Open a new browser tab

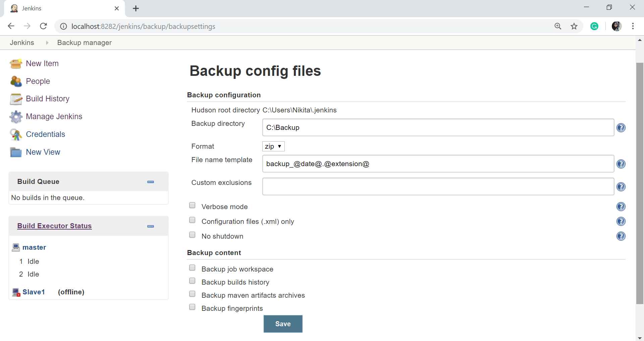pyautogui.click(x=136, y=8)
